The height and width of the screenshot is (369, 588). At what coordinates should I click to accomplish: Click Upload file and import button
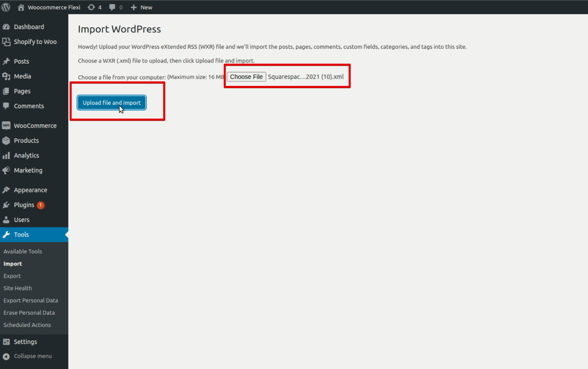tap(112, 103)
